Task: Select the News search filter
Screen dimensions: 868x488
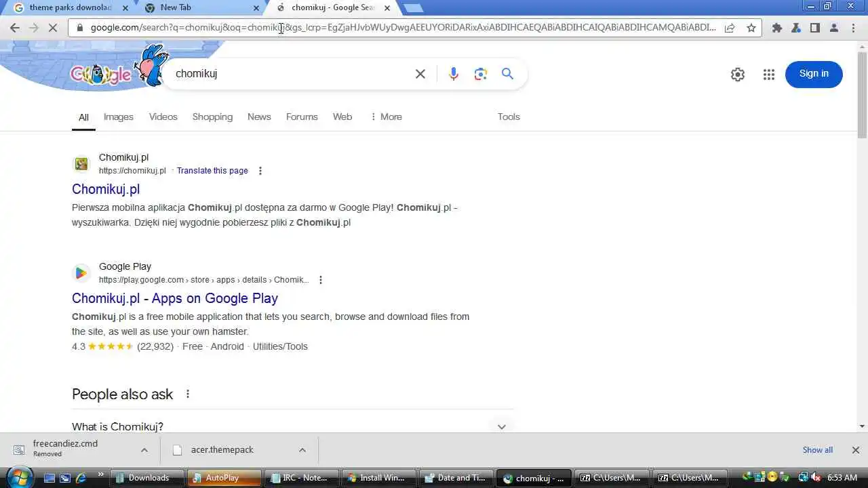Action: 259,117
